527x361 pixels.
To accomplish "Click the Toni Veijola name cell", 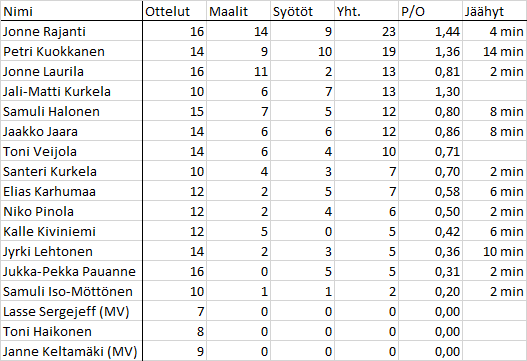I will 71,151.
